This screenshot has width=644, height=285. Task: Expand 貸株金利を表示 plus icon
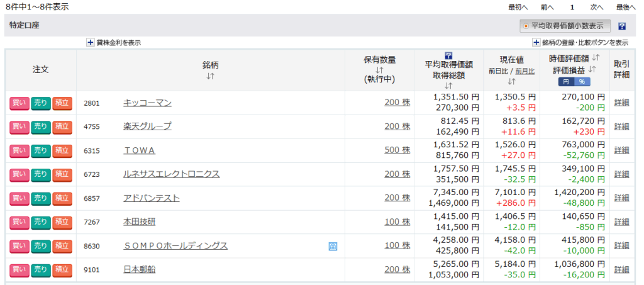pyautogui.click(x=91, y=42)
